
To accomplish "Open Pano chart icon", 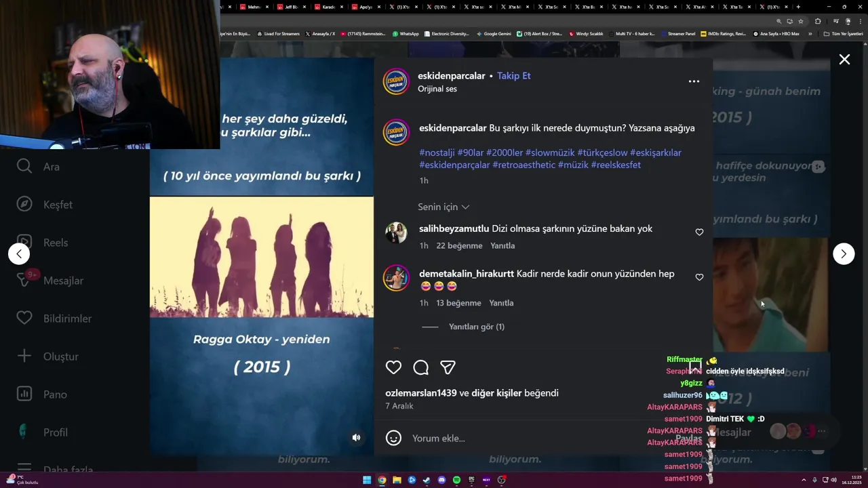I will [x=24, y=394].
